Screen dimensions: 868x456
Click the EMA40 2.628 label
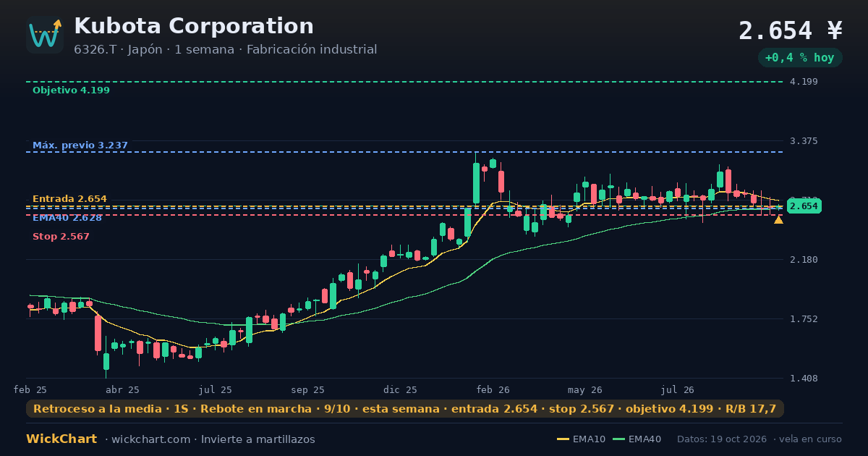tap(67, 218)
